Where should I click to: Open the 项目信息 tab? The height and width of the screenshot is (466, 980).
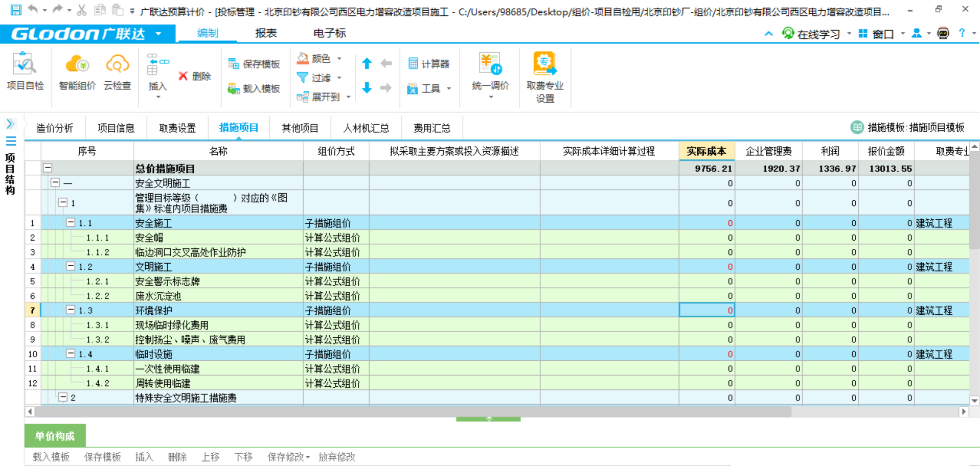(116, 128)
